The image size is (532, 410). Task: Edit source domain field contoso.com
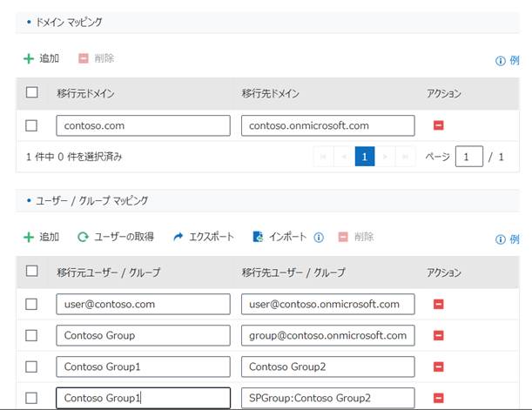click(143, 126)
